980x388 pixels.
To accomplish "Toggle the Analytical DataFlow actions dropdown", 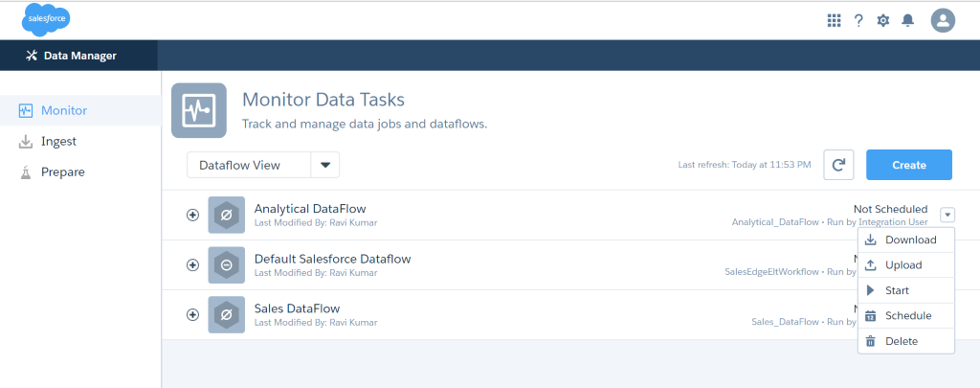I will click(x=947, y=215).
